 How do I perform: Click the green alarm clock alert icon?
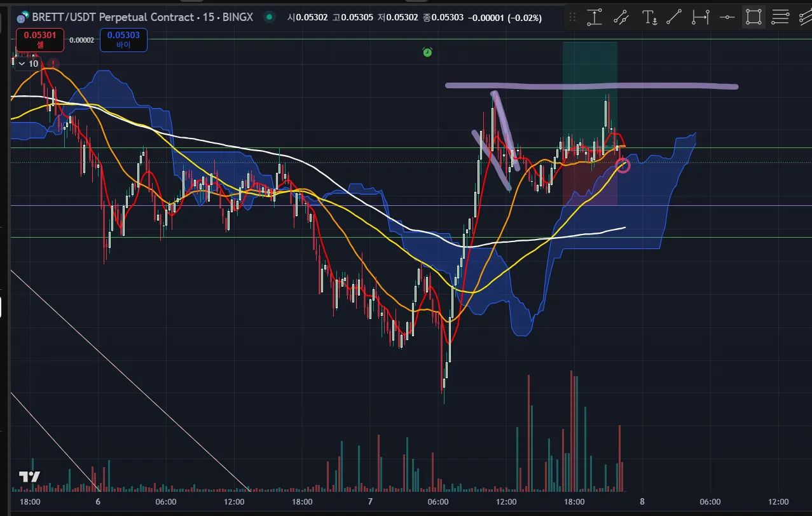click(x=427, y=51)
